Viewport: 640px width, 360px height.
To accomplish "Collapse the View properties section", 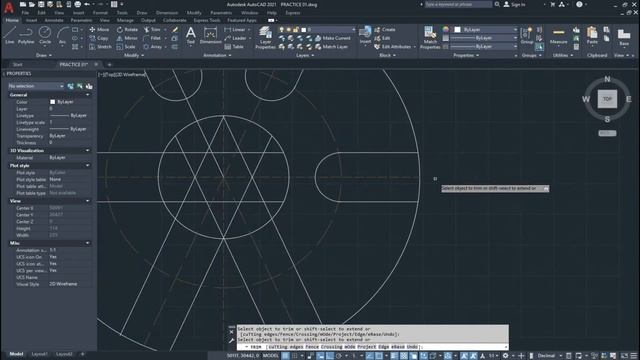I will click(x=87, y=201).
